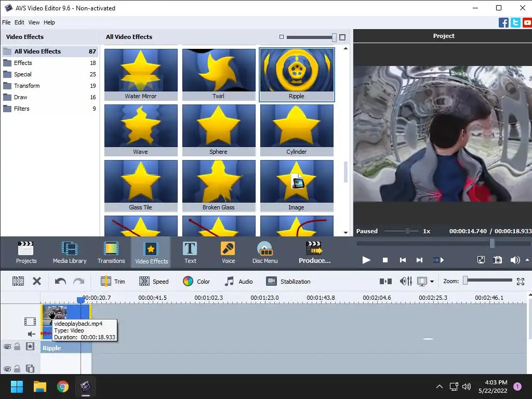Open video Stabilization
Screen dimensions: 532x399
tap(288, 281)
